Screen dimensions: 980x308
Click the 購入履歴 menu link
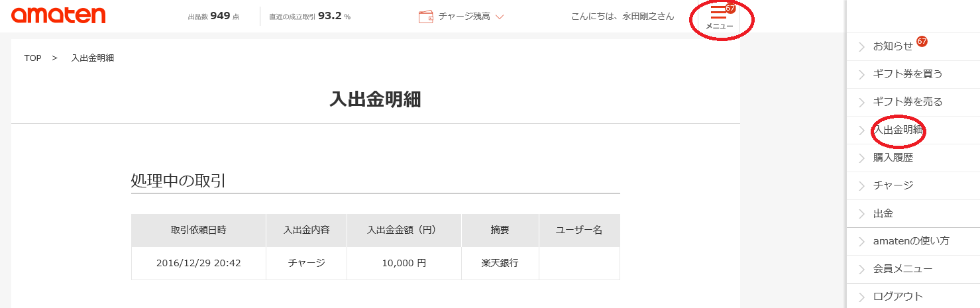[913, 158]
